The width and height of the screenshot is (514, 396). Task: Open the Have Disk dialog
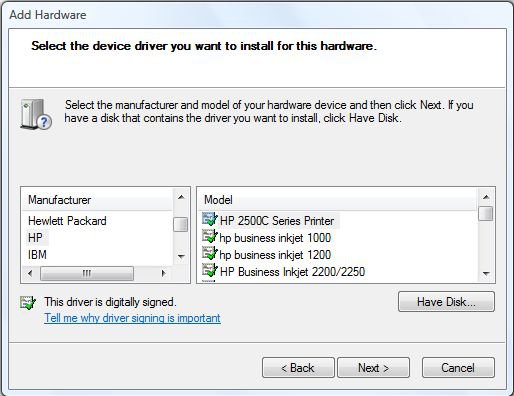coord(446,302)
